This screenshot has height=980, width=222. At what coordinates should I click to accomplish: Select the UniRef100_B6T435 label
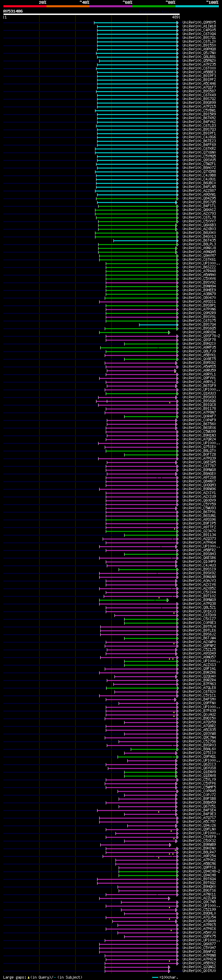tap(199, 241)
